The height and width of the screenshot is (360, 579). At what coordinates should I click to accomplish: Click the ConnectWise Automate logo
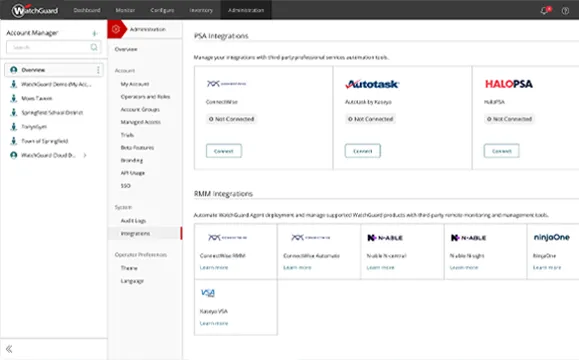(x=311, y=237)
